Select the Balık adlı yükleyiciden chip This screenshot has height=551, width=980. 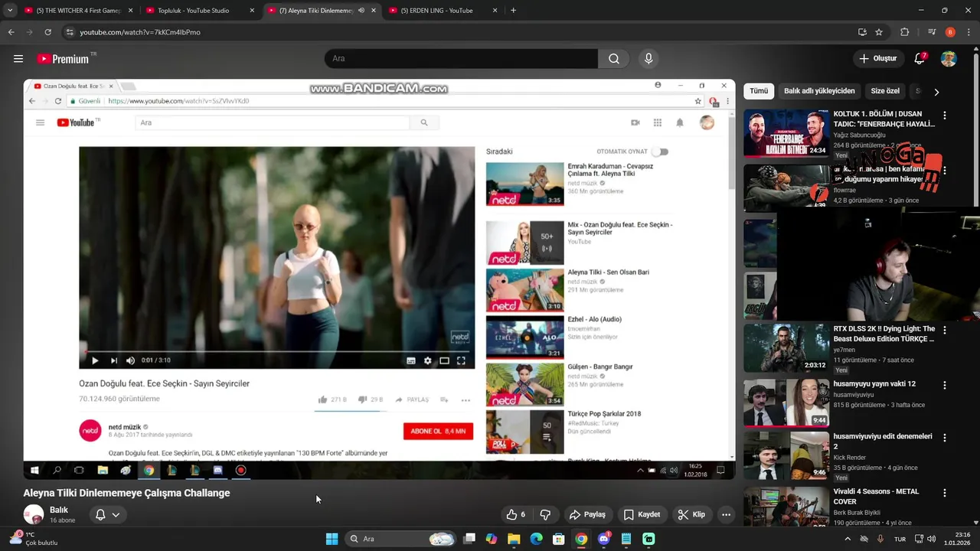click(819, 91)
